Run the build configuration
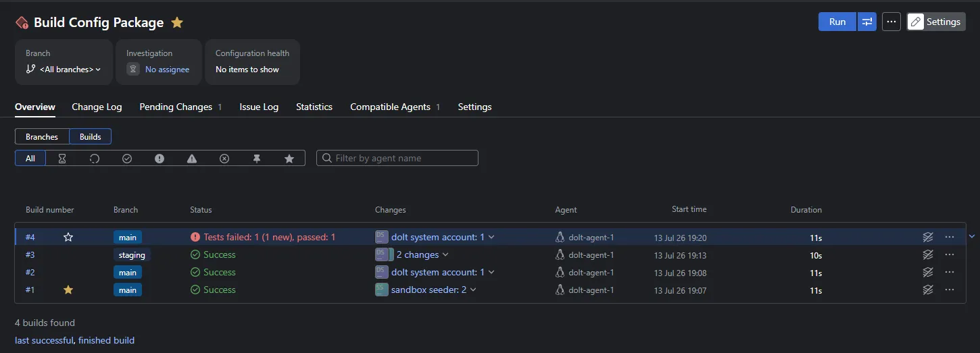Viewport: 980px width, 353px height. (x=837, y=22)
